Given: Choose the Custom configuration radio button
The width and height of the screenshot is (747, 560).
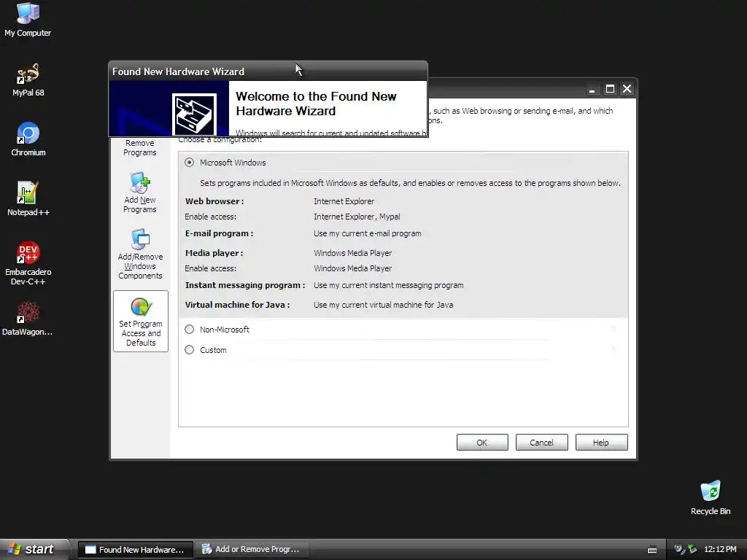Looking at the screenshot, I should coord(190,349).
